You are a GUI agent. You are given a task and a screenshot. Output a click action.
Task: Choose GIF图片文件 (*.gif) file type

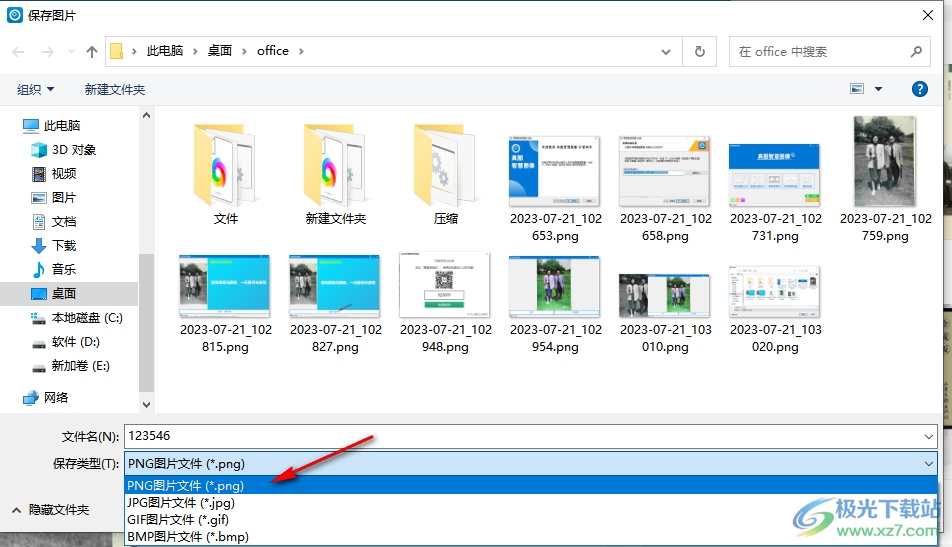178,520
